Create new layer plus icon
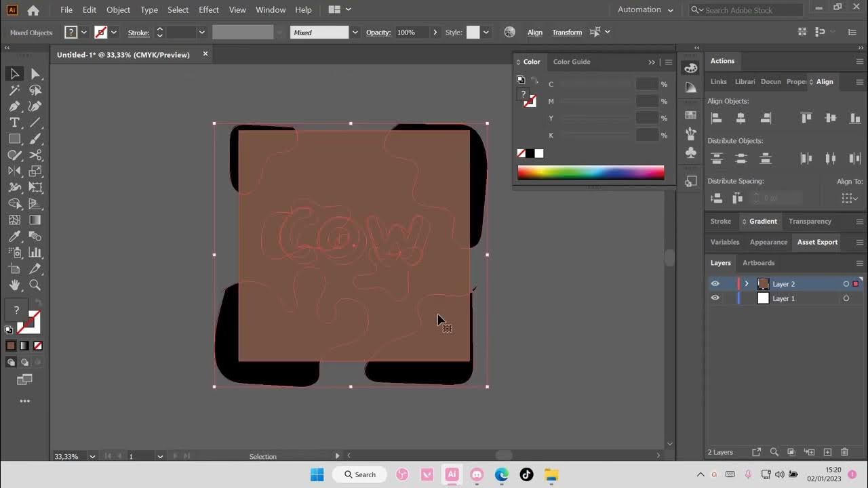Screen dimensions: 868x488 (x=827, y=452)
